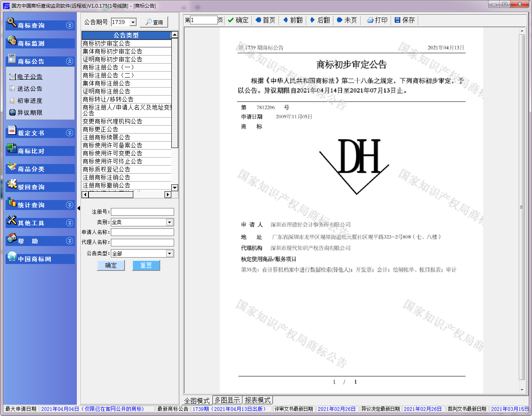
Task: Open the 公告期号 dropdown
Action: [133, 22]
